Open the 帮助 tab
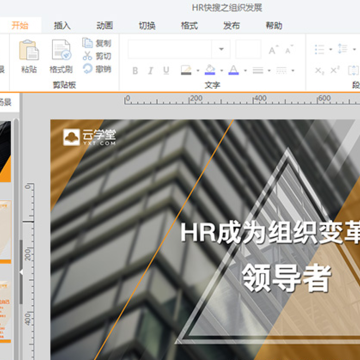The width and height of the screenshot is (360, 360). click(x=274, y=26)
